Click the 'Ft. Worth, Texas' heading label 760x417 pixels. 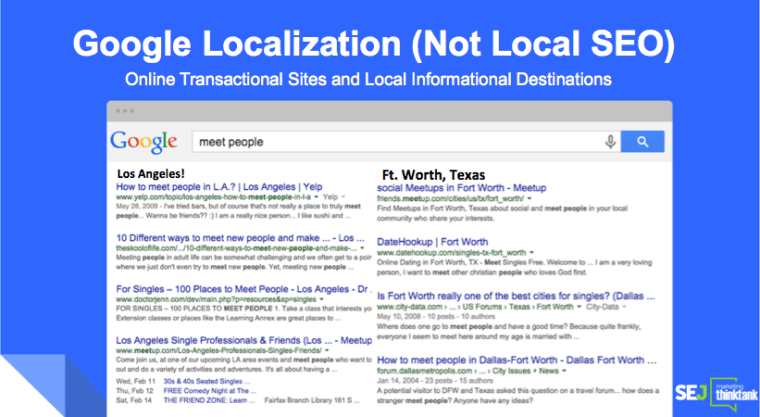(433, 175)
